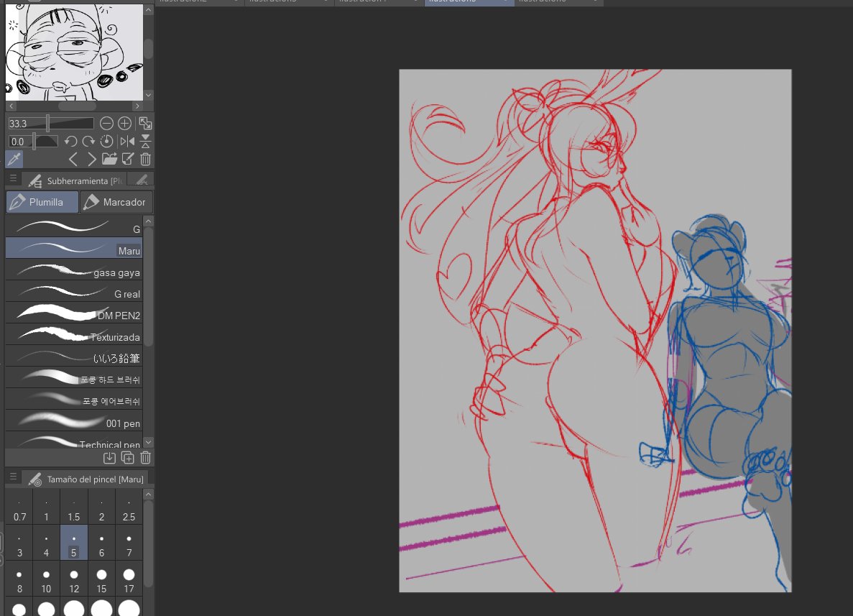Reset the Sub View rotation
853x616 pixels.
click(x=106, y=142)
